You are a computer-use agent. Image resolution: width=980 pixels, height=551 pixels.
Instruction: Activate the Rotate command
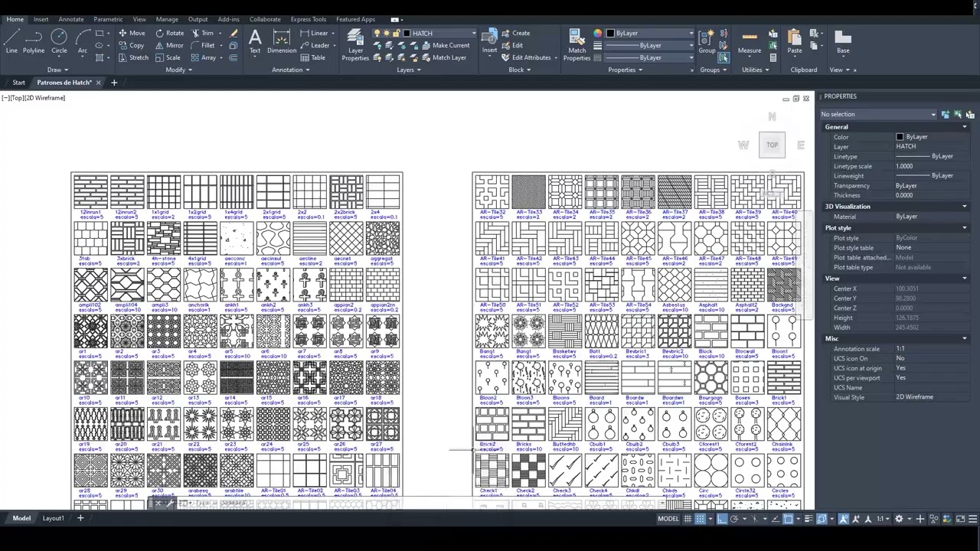(x=169, y=33)
